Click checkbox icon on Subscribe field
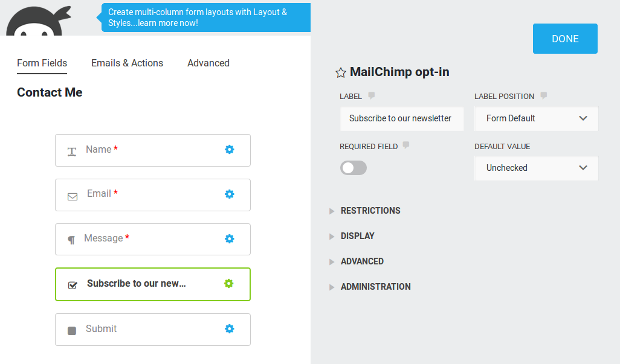This screenshot has height=364, width=620. 73,285
